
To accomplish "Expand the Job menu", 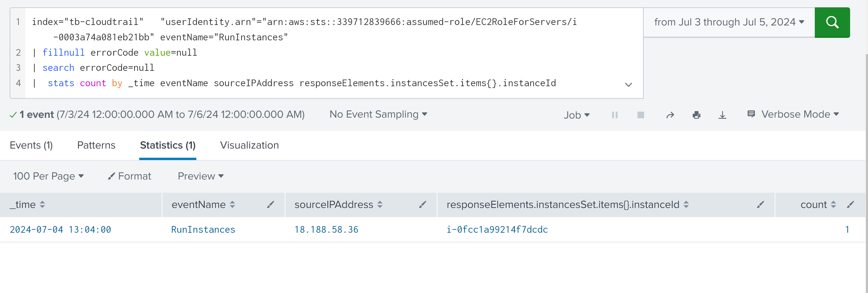I will [x=576, y=115].
